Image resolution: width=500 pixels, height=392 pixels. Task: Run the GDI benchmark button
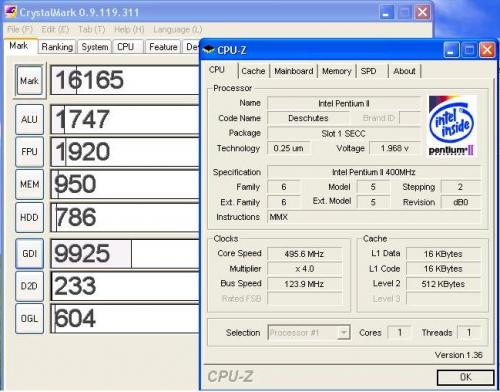pyautogui.click(x=29, y=254)
